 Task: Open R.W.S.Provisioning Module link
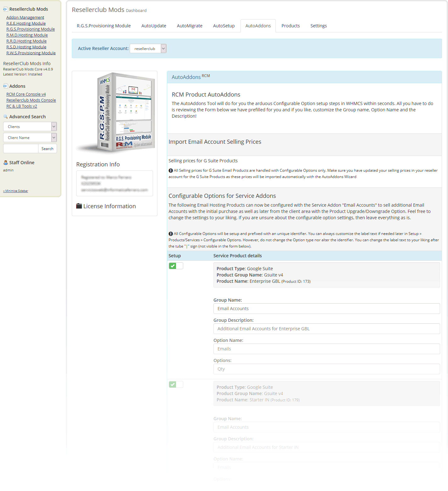tap(31, 53)
